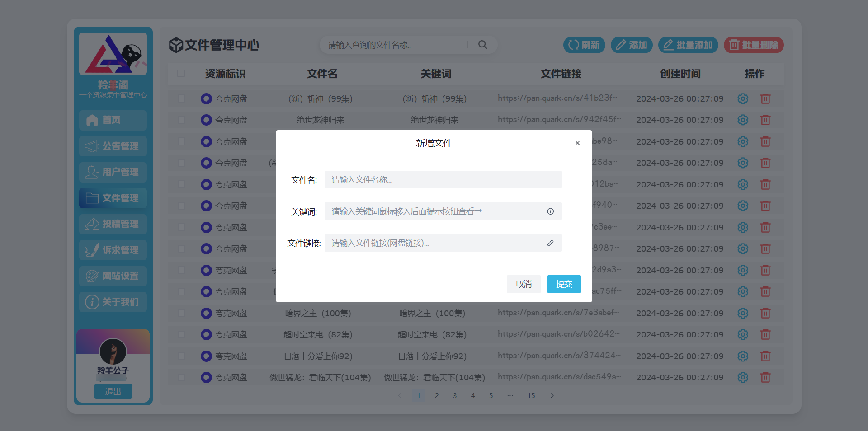Check the row checkbox for 超时空来电（82集）
Screen dimensions: 868x431
[x=181, y=334]
